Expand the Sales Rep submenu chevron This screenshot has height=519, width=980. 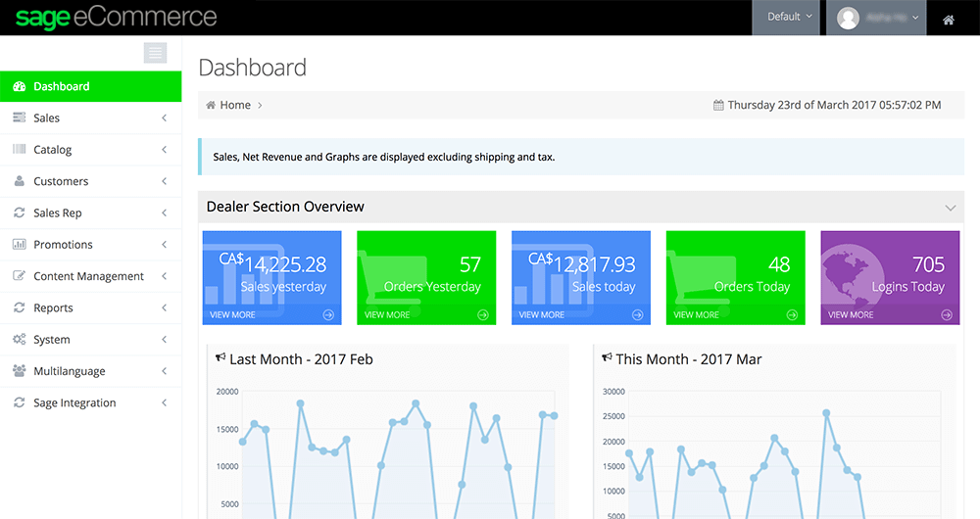pyautogui.click(x=165, y=212)
